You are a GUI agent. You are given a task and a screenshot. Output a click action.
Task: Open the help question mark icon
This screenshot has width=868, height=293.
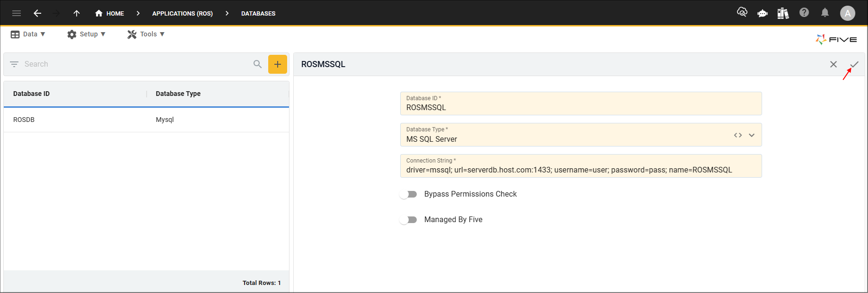(x=804, y=13)
